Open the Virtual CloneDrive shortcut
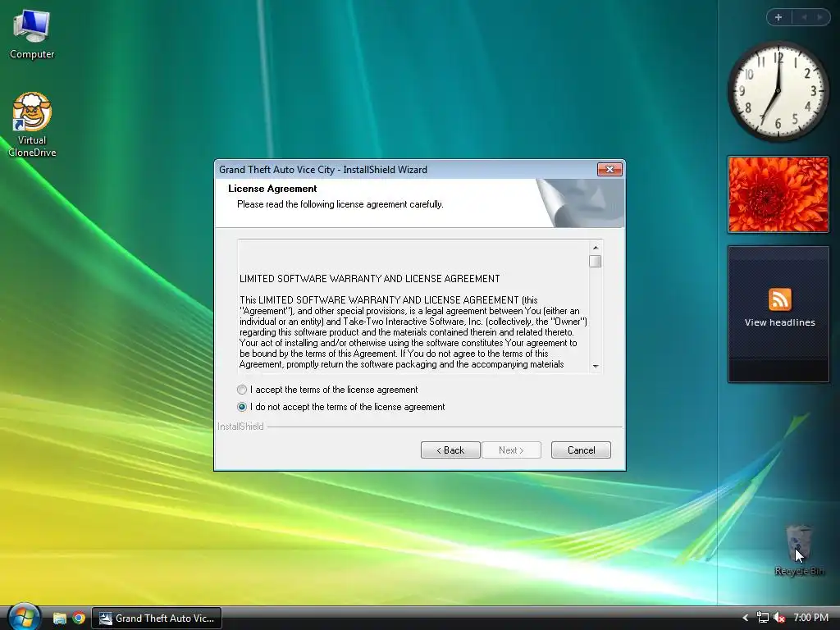 pyautogui.click(x=32, y=125)
